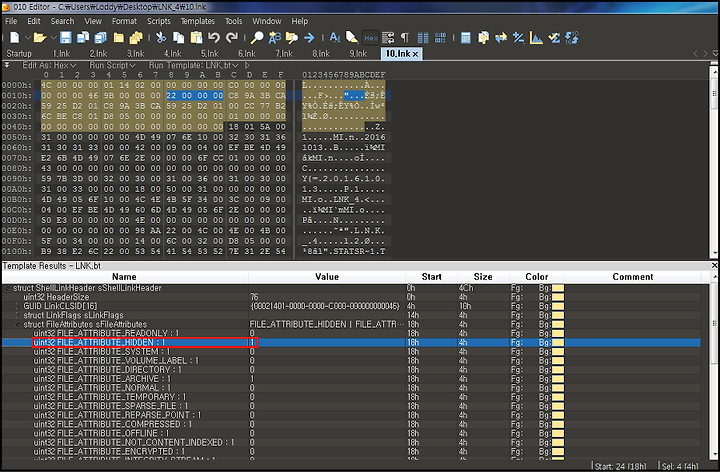
Task: Undo the last edit
Action: [x=214, y=38]
